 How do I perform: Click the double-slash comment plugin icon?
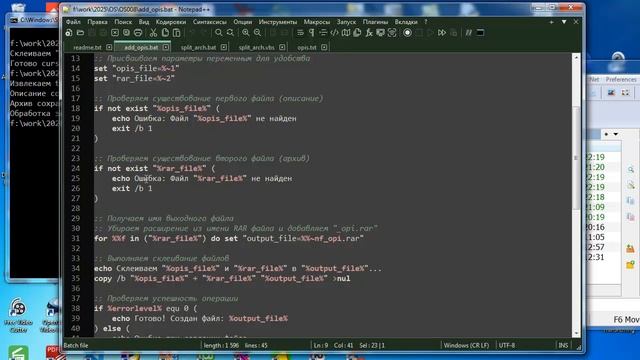(469, 33)
